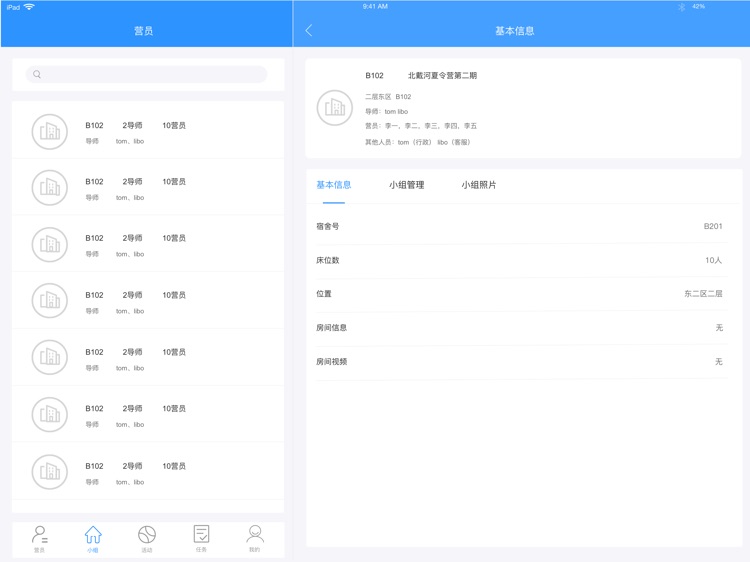Open the 小组 home bottom tab
Screen dimensions: 750x562
point(93,539)
